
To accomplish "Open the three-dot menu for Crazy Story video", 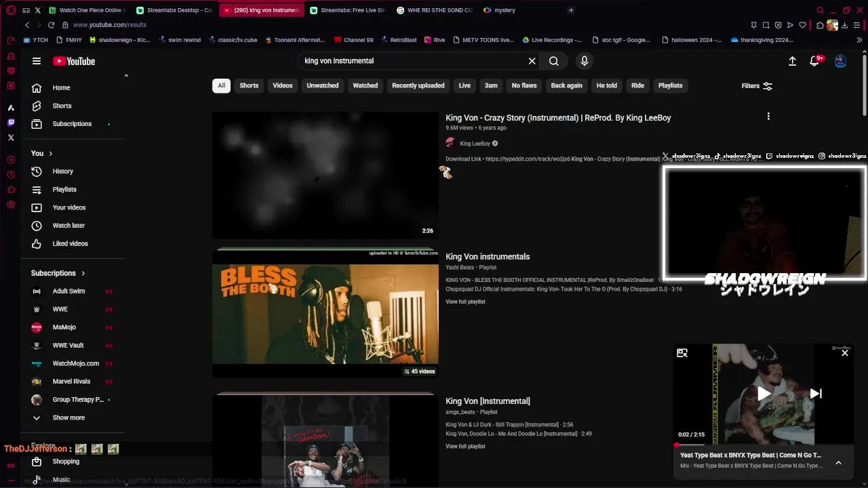I will click(768, 117).
